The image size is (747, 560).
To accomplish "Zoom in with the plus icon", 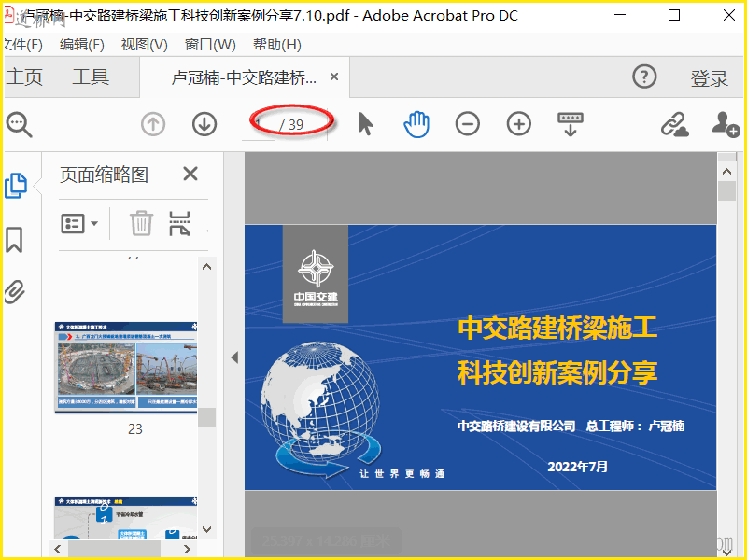I will point(519,124).
